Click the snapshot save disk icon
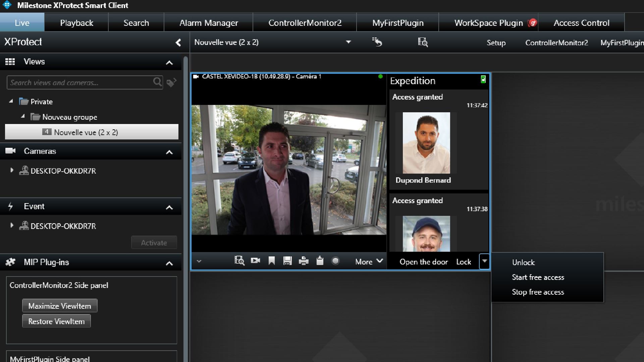The image size is (644, 362). [287, 261]
